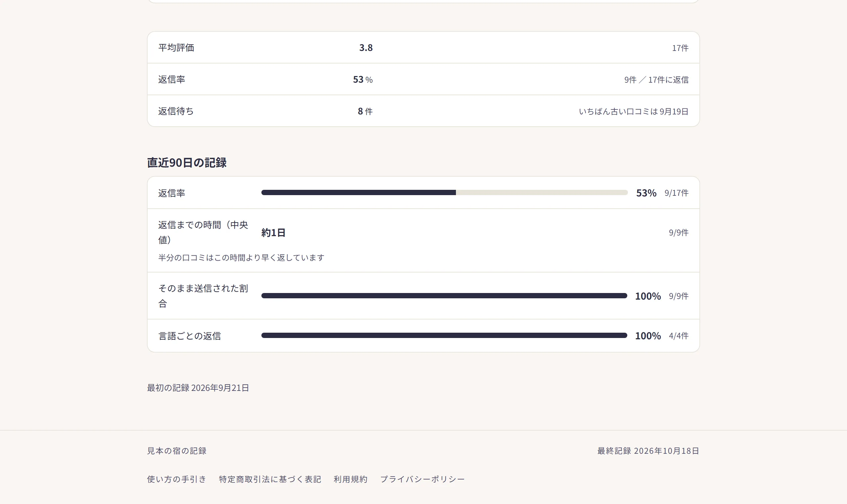The image size is (847, 504).
Task: Click the text 9件 ／ 17件に返信
Action: pos(656,80)
